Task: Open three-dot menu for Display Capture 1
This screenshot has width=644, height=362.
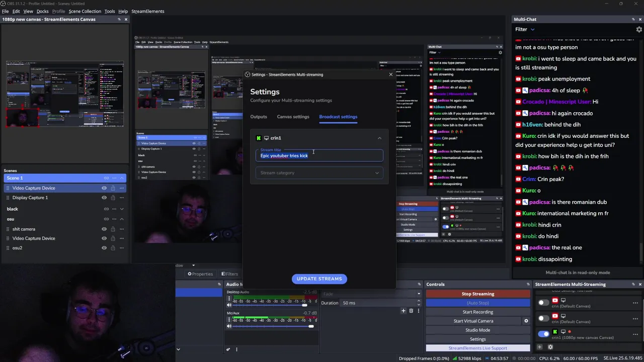Action: click(122, 198)
